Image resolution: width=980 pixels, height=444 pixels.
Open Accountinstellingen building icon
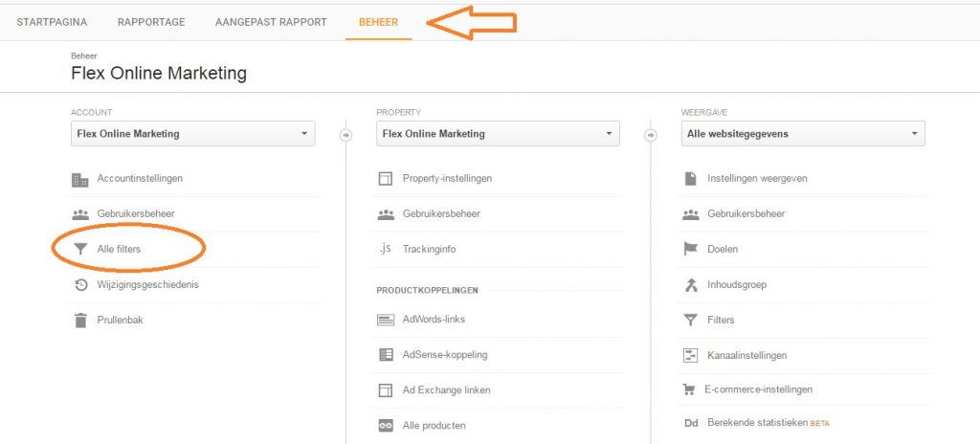80,180
